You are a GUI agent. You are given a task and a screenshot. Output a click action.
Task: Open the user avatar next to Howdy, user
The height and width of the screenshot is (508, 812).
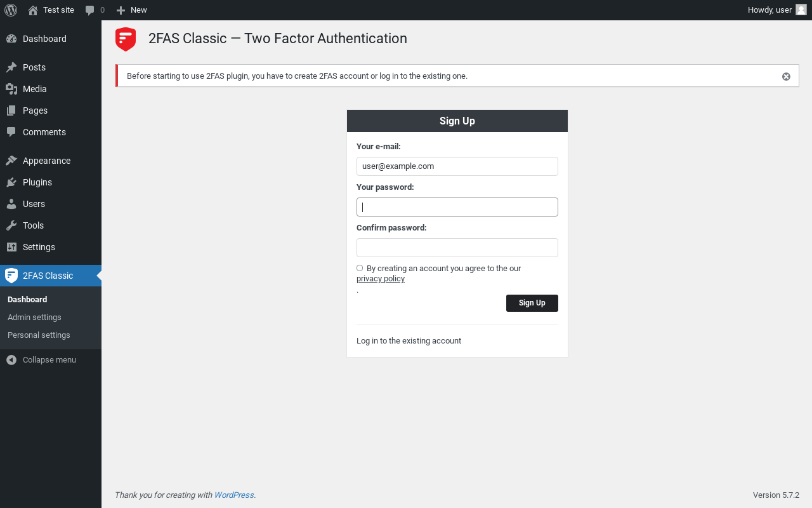(x=801, y=10)
